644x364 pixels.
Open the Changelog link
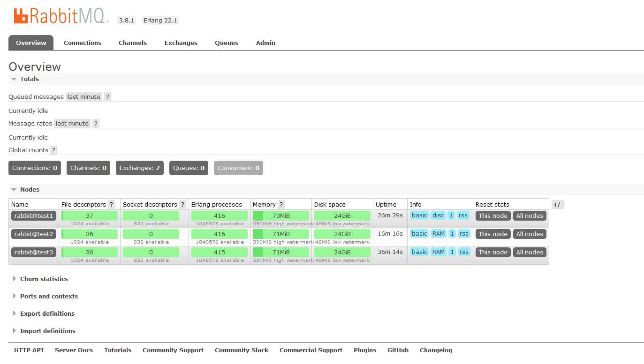(436, 350)
